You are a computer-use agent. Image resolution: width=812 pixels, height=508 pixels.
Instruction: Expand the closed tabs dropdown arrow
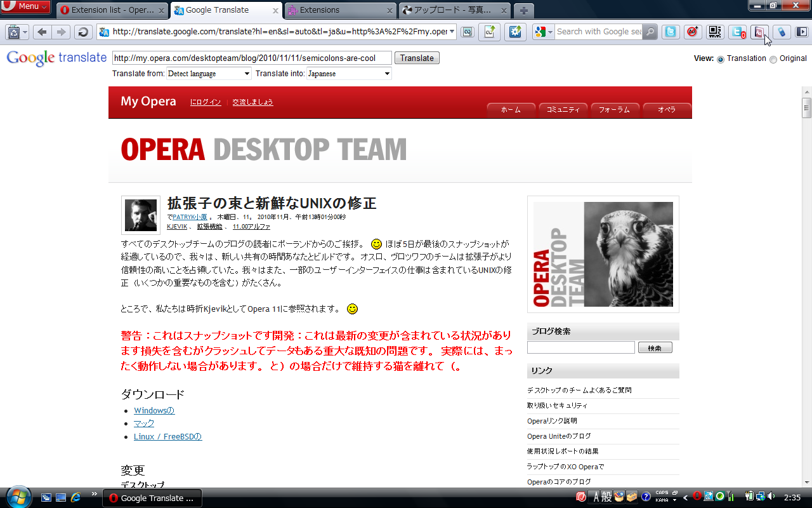pyautogui.click(x=25, y=32)
